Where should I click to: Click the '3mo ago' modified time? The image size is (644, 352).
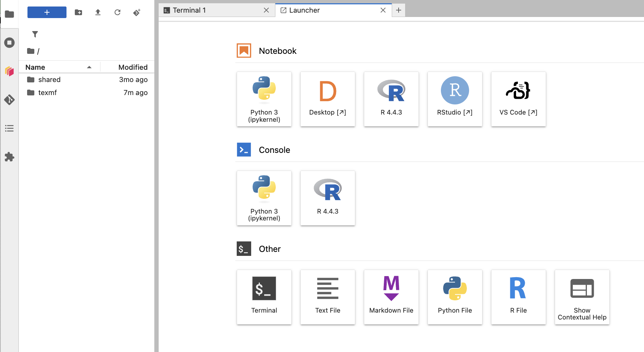(x=133, y=80)
